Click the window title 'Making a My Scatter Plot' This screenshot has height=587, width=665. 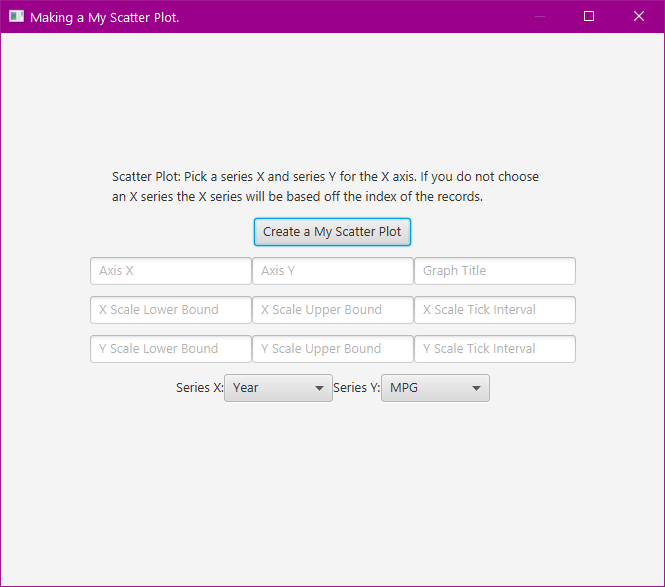tap(105, 18)
